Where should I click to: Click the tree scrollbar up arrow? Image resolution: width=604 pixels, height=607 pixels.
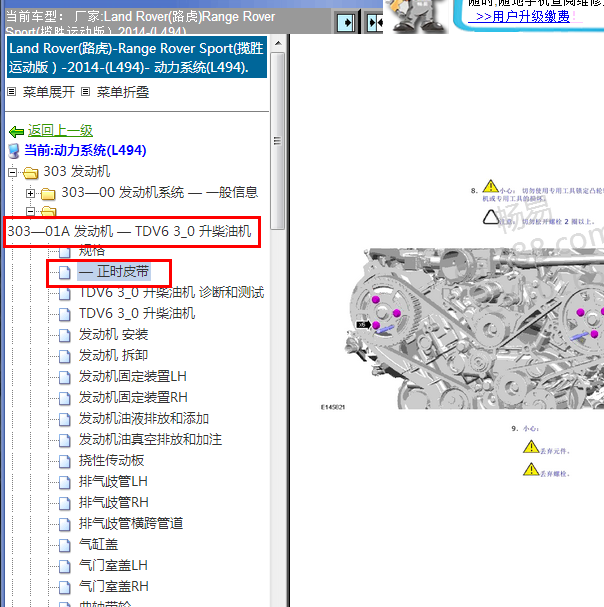point(278,43)
